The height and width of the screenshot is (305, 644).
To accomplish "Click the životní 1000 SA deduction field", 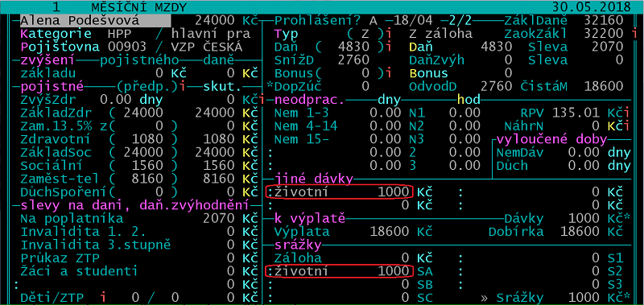I will point(339,271).
